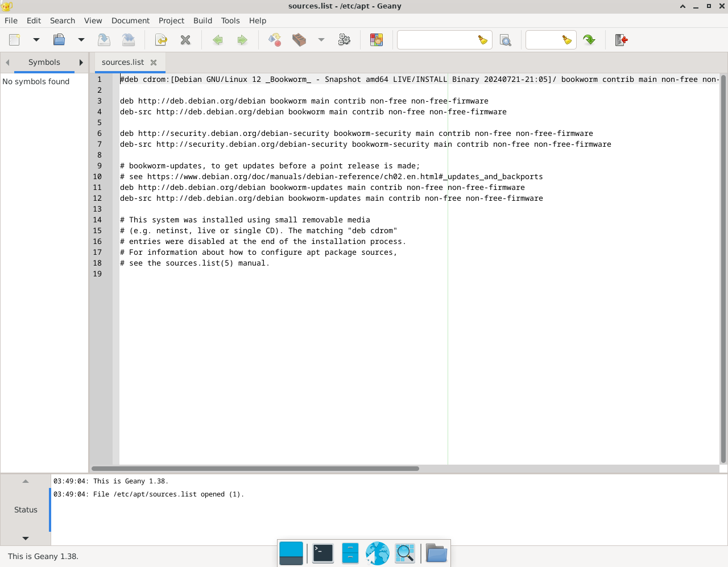Click the up arrow above Status tab
This screenshot has height=567, width=728.
click(26, 481)
